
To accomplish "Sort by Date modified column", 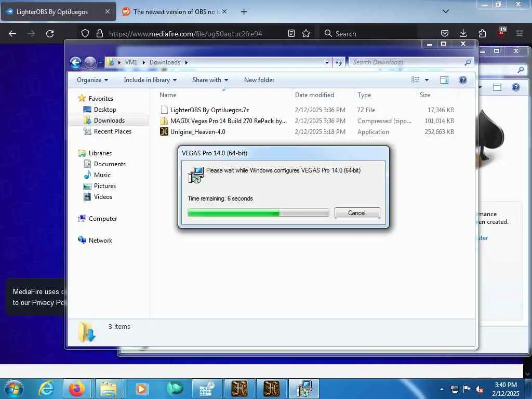I will 322,95.
